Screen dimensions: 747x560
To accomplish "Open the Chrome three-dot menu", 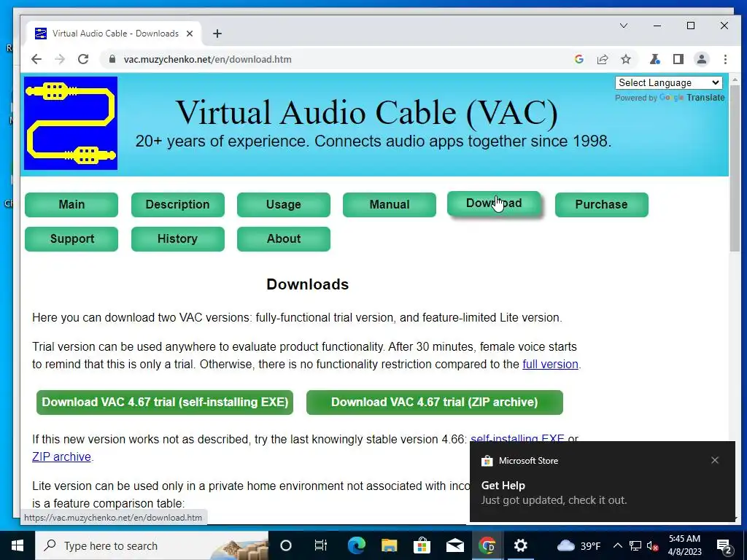I will 725,59.
